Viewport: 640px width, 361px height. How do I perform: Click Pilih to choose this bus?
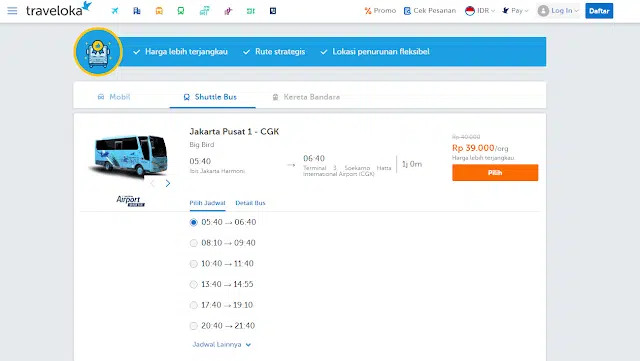[495, 172]
